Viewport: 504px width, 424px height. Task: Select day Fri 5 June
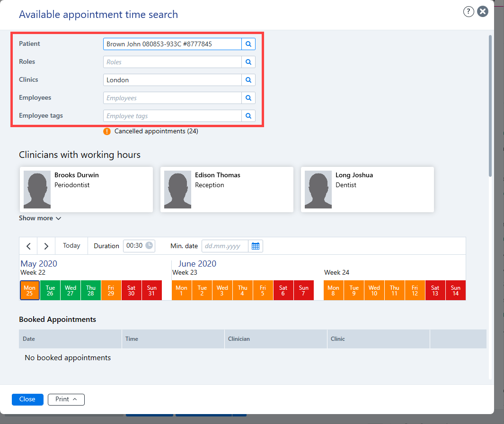(x=263, y=291)
